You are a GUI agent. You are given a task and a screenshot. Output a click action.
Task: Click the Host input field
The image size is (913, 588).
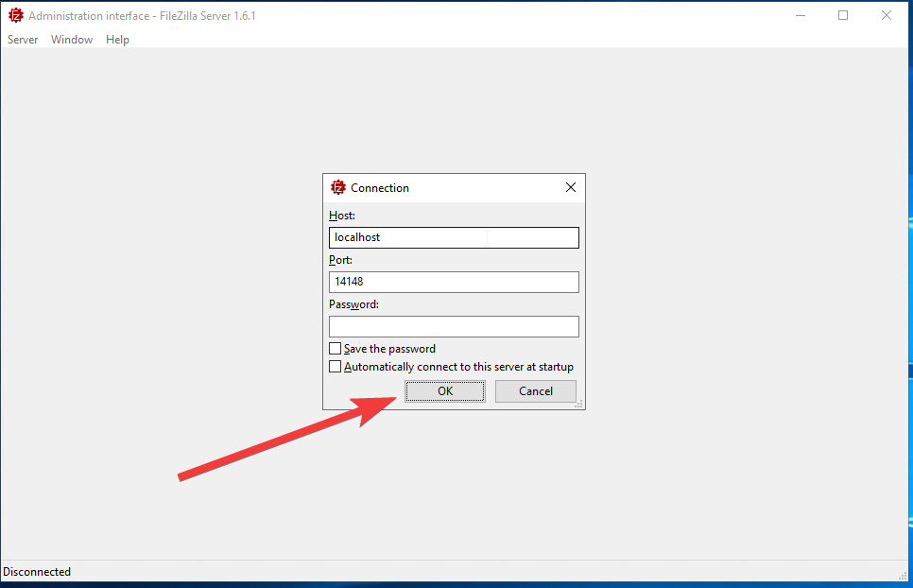(x=454, y=237)
